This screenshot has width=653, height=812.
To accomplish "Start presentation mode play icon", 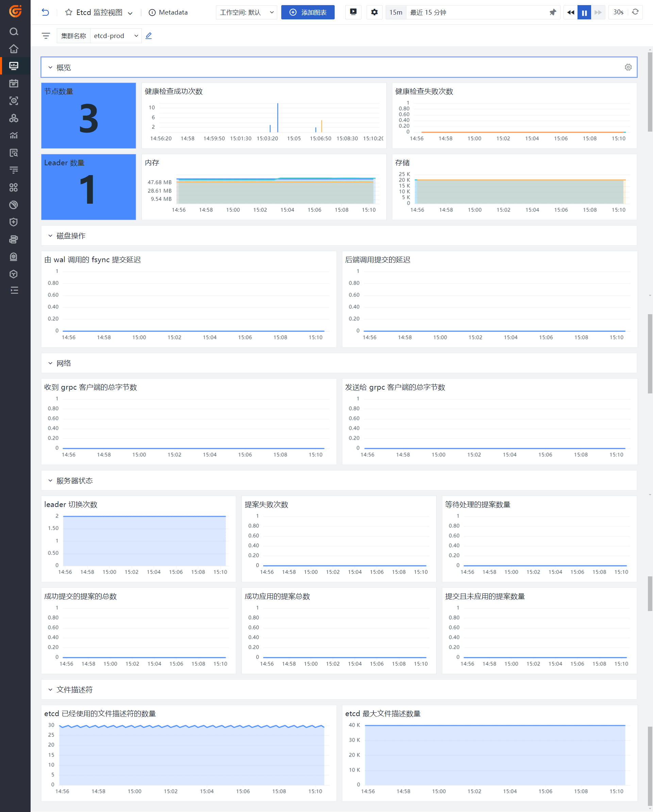I will (x=353, y=12).
